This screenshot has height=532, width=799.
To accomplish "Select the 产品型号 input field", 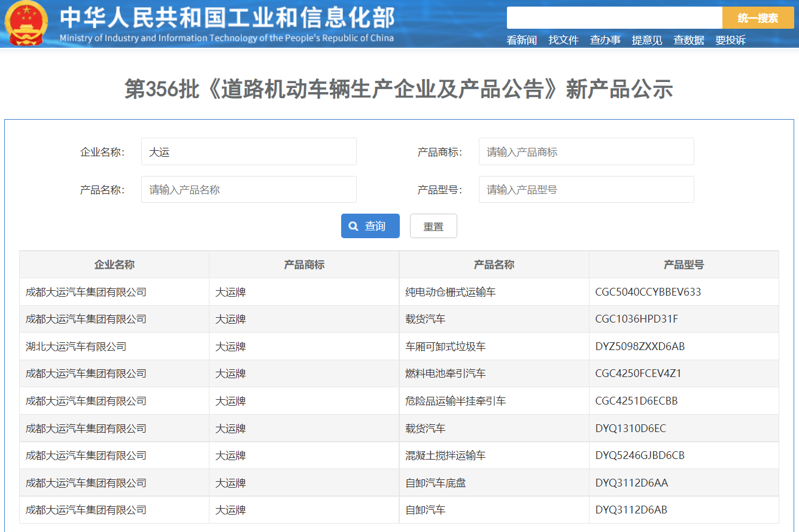I will pyautogui.click(x=586, y=190).
